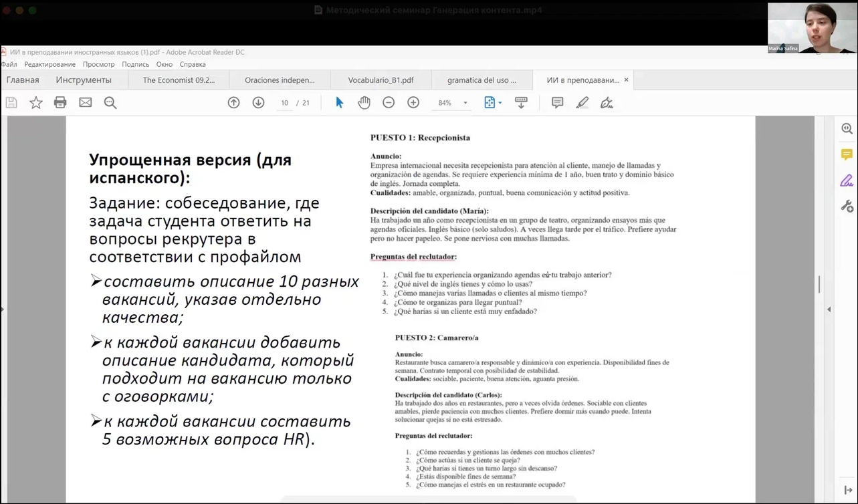858x504 pixels.
Task: Select the Hand pan tool
Action: point(364,102)
